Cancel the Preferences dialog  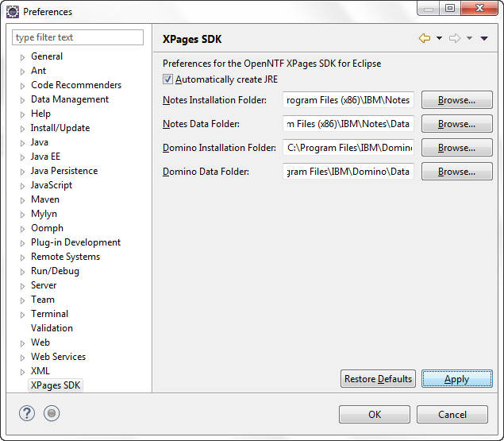click(x=452, y=414)
